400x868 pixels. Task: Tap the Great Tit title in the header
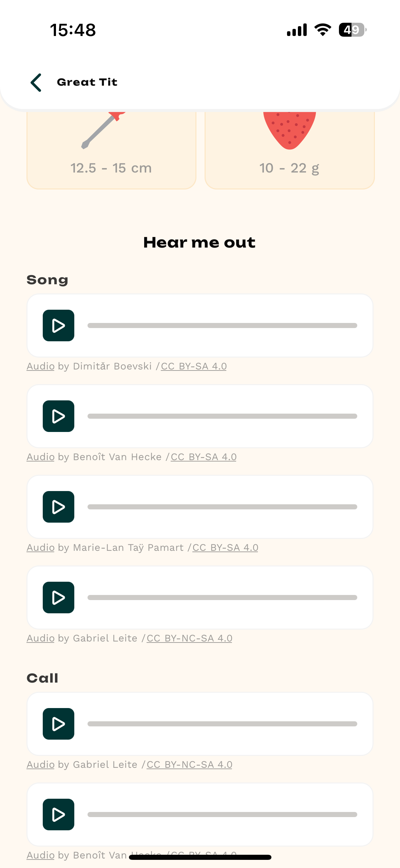(87, 82)
